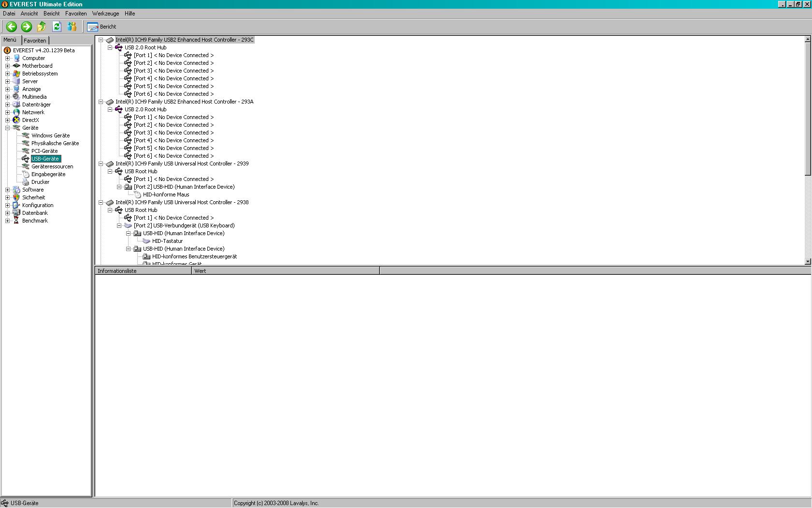
Task: Select the Netzwerk globe icon
Action: coord(16,112)
